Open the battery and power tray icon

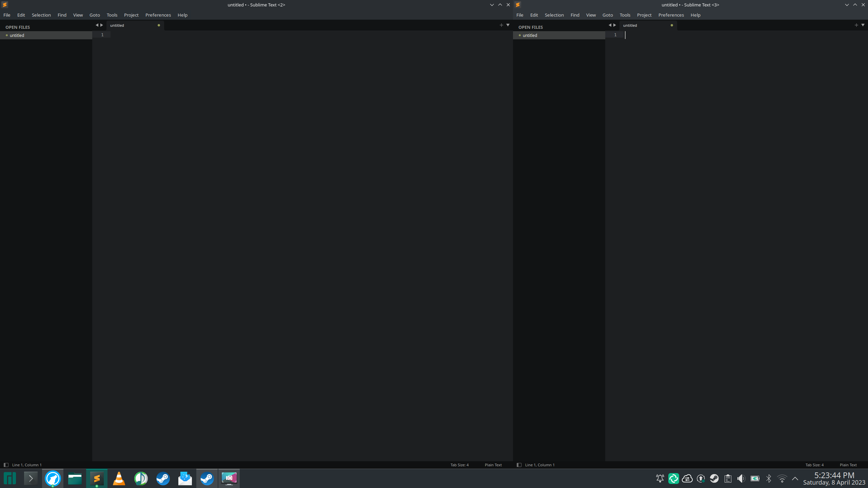[x=755, y=479]
